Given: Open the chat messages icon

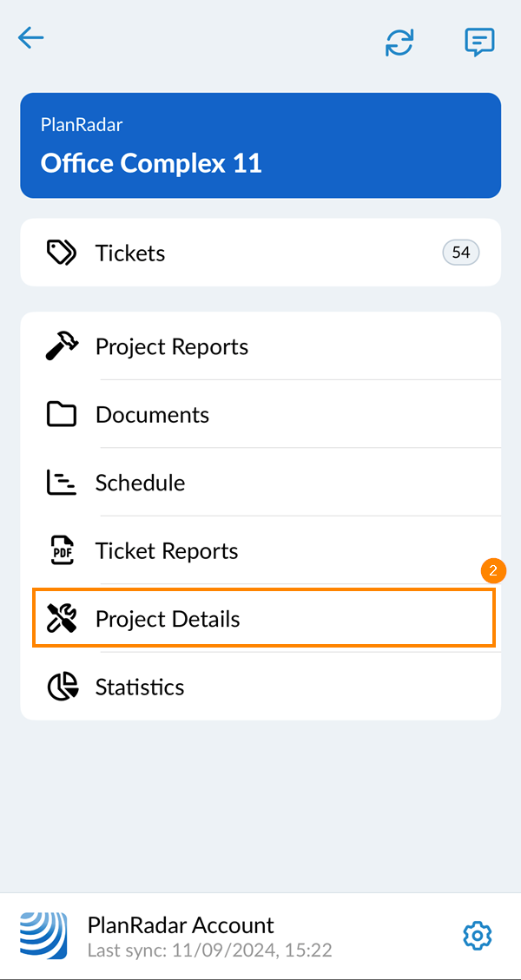Looking at the screenshot, I should [479, 42].
